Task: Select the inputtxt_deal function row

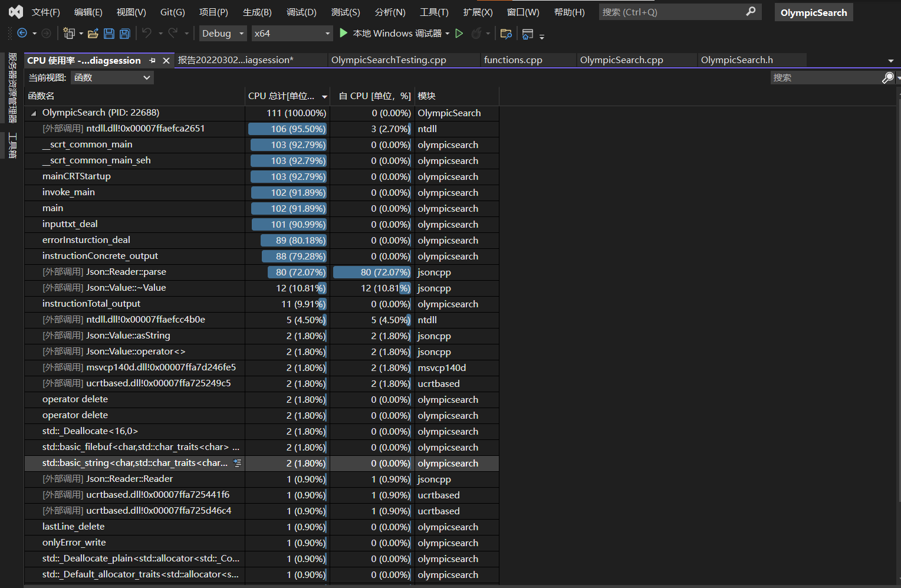Action: tap(262, 224)
